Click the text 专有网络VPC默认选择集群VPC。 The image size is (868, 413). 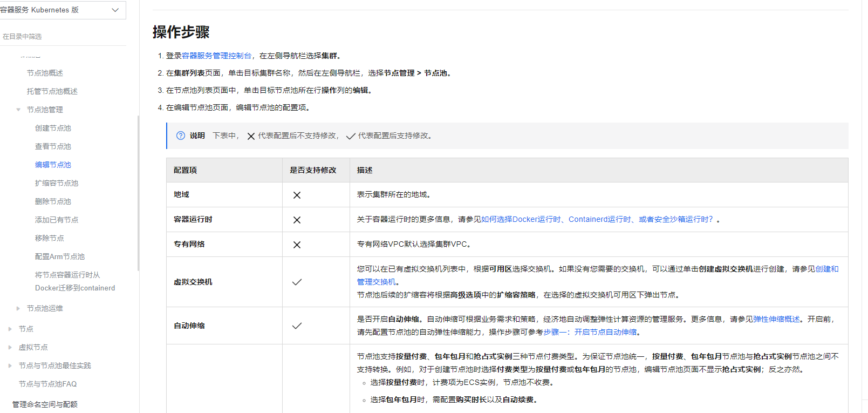pyautogui.click(x=415, y=244)
